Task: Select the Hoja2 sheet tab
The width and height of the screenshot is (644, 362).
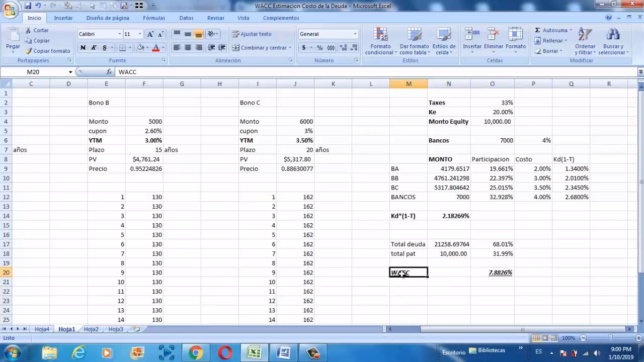Action: (x=91, y=329)
